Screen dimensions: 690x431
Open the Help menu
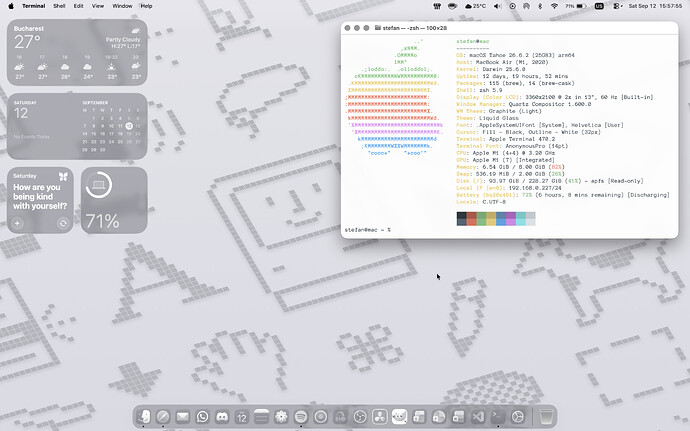(x=147, y=6)
